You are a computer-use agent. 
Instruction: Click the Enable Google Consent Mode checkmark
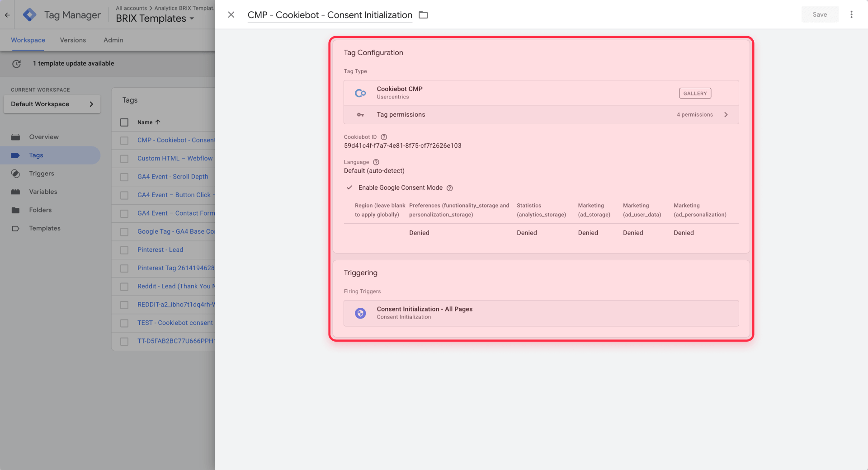point(349,188)
